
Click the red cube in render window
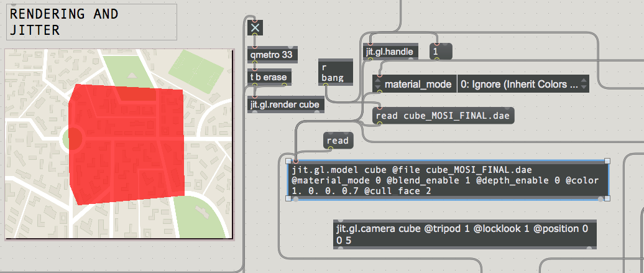(x=127, y=146)
